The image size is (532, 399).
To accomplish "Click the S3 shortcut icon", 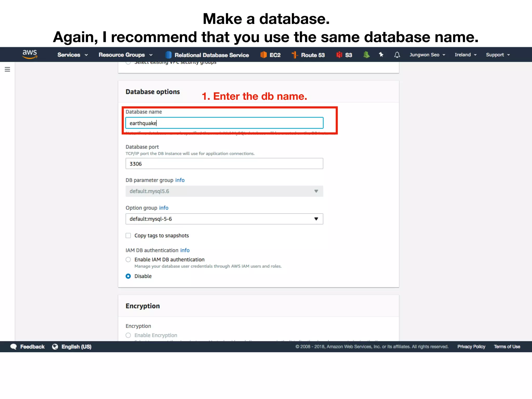I will point(339,55).
